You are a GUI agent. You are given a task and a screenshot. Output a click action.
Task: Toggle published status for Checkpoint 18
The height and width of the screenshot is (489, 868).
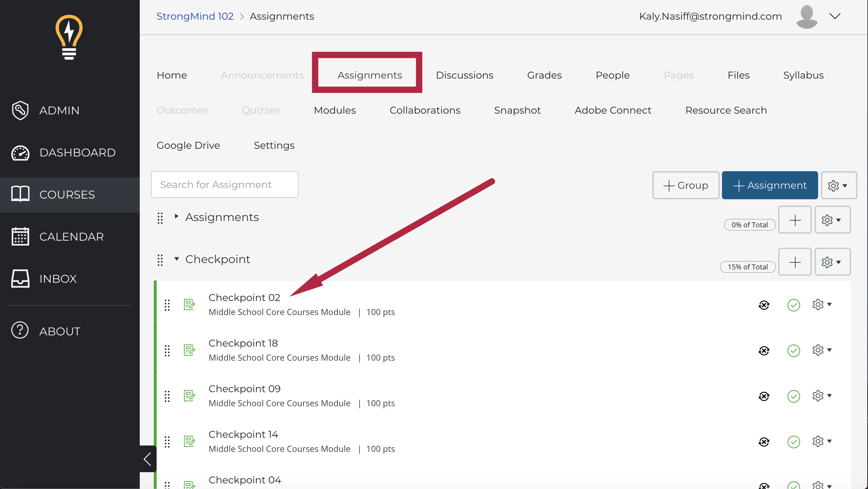[x=794, y=350]
